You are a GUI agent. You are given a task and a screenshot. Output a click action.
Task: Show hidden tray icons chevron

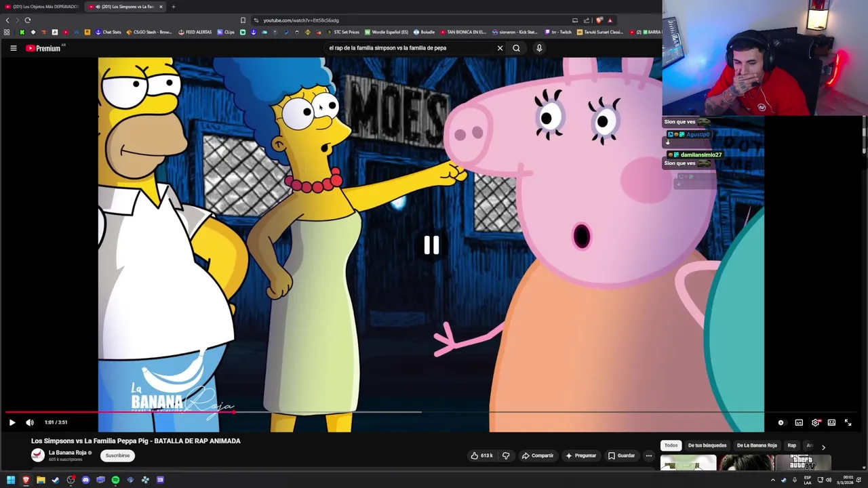click(x=772, y=480)
